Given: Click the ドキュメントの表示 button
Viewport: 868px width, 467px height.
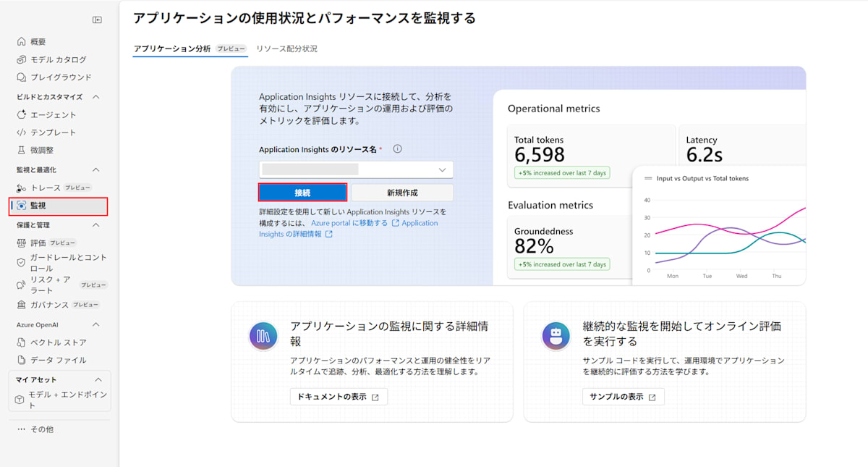Looking at the screenshot, I should click(x=339, y=397).
